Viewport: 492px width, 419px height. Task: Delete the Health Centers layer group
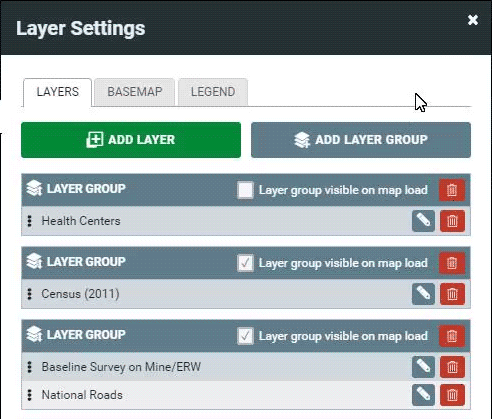[x=452, y=190]
